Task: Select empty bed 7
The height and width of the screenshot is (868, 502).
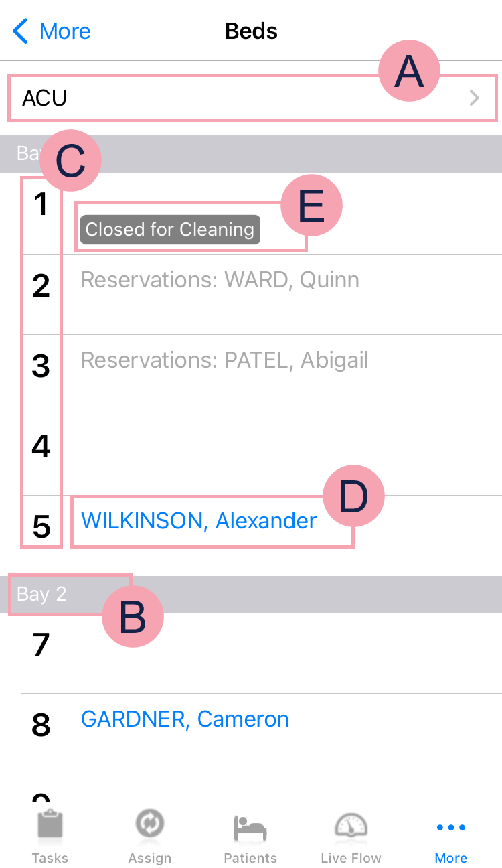Action: pos(268,646)
